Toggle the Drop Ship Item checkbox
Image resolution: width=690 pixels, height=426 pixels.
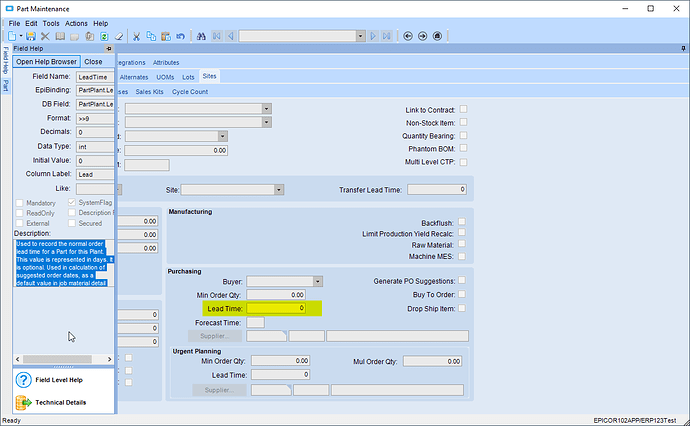(x=462, y=308)
